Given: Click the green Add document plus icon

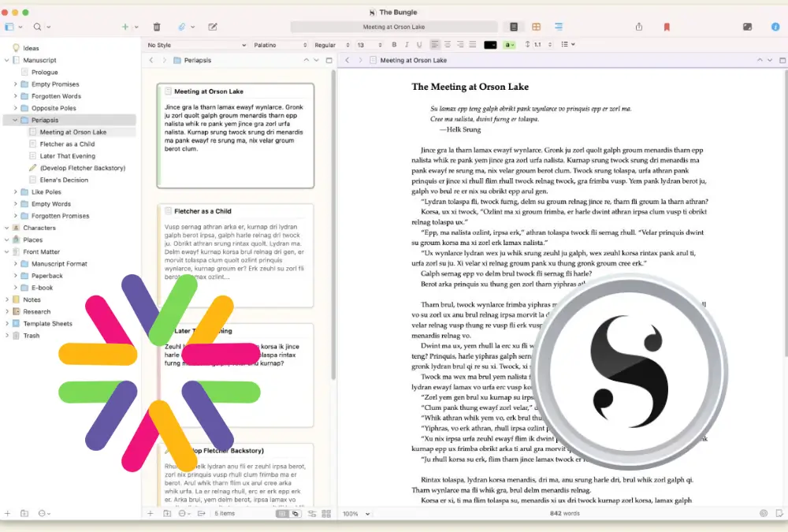Looking at the screenshot, I should [x=125, y=27].
